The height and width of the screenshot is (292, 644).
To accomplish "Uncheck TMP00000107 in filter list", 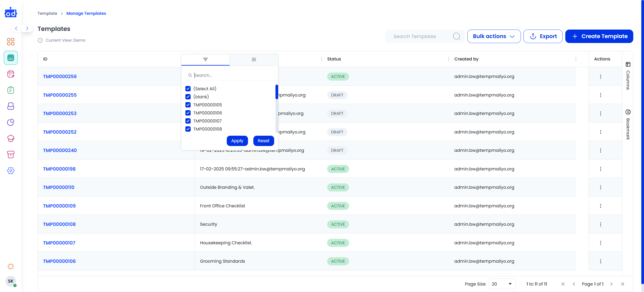I will [188, 121].
